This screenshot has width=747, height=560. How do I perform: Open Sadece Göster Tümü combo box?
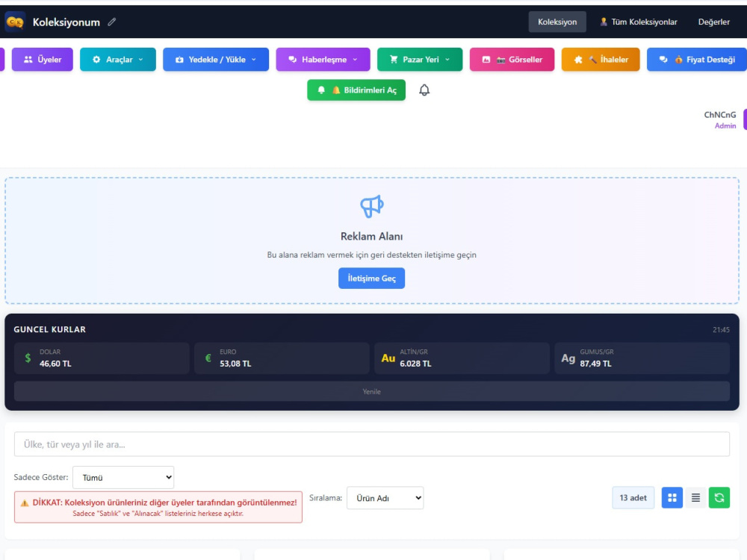[123, 478]
